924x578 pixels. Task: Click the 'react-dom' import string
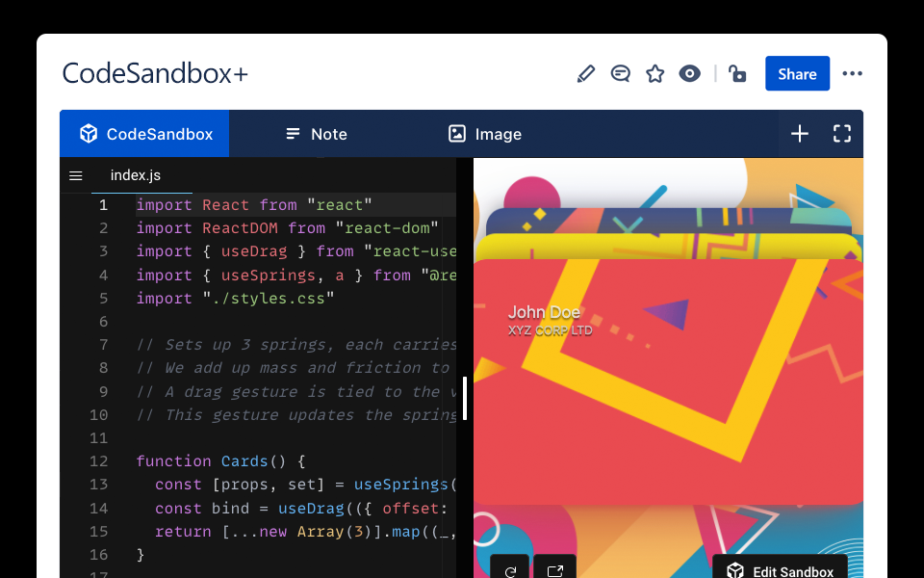click(387, 228)
